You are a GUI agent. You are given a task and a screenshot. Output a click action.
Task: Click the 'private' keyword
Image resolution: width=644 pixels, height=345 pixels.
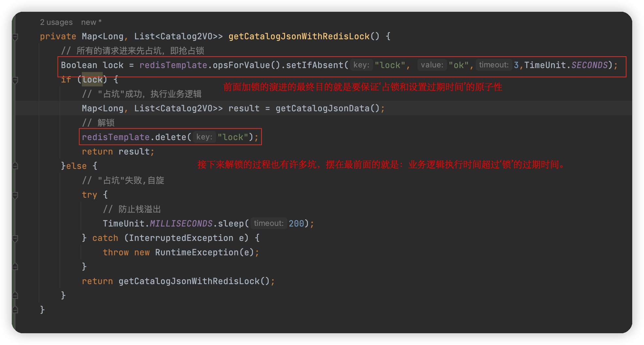tap(58, 36)
